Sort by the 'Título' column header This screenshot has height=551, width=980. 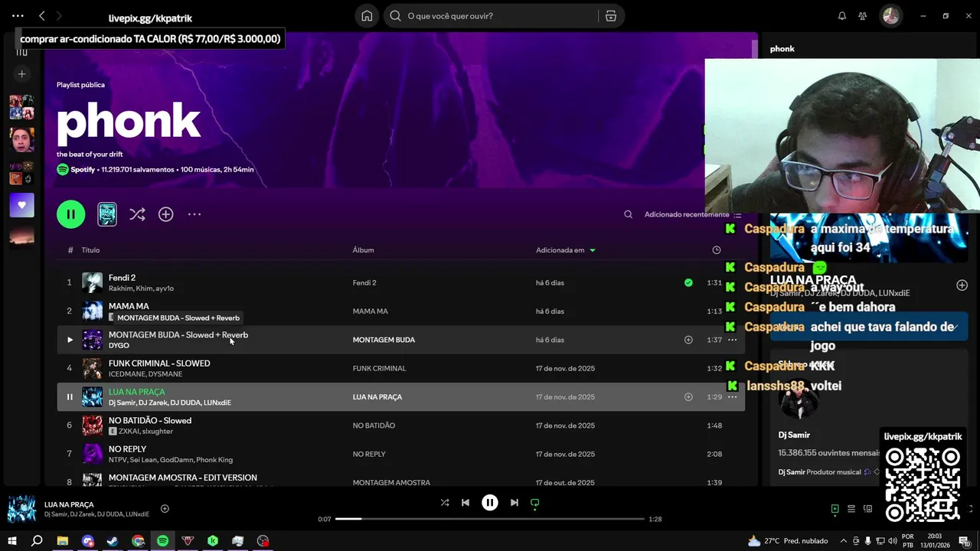(90, 250)
